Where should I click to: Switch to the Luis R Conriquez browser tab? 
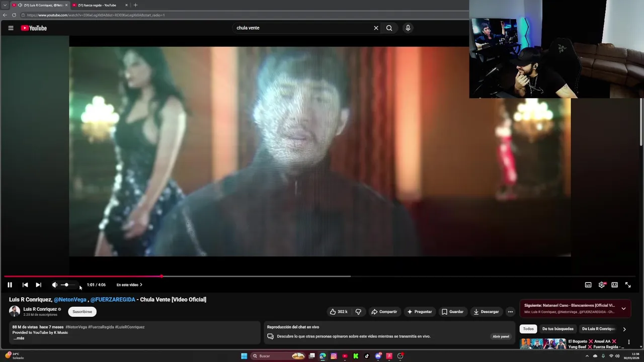[x=40, y=5]
